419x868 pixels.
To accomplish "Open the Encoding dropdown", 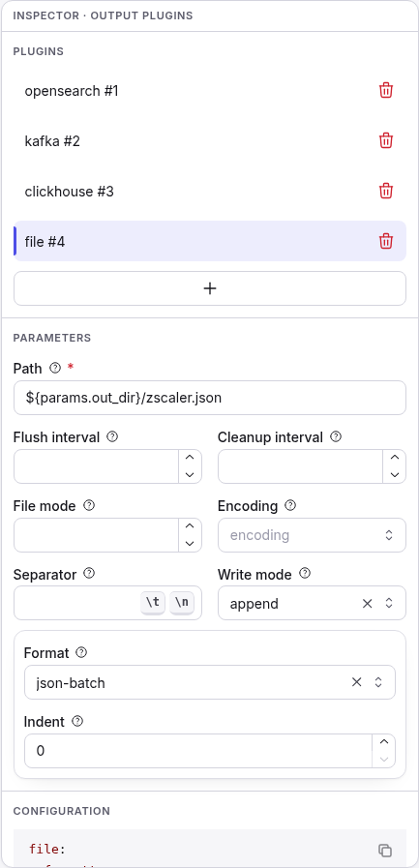I will coord(312,535).
